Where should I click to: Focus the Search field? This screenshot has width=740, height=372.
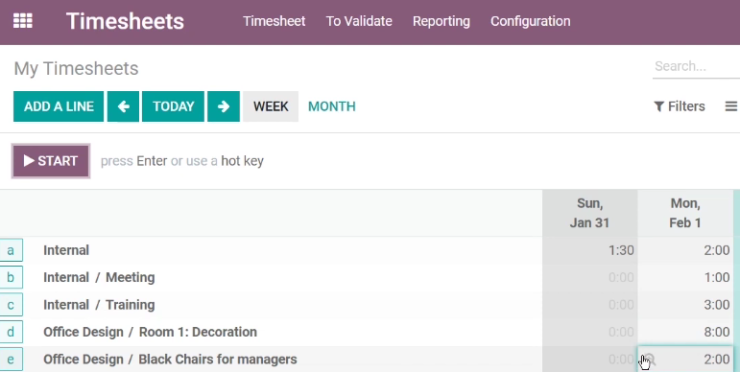pos(697,66)
